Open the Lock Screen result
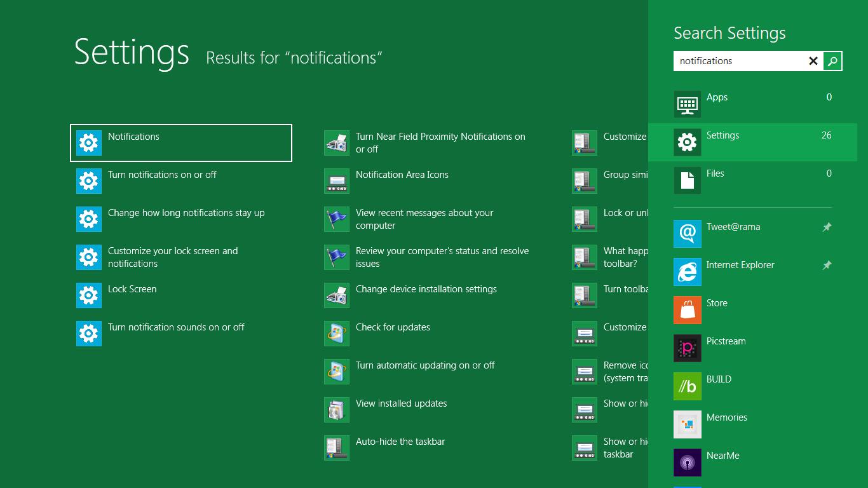868x488 pixels. [x=181, y=295]
